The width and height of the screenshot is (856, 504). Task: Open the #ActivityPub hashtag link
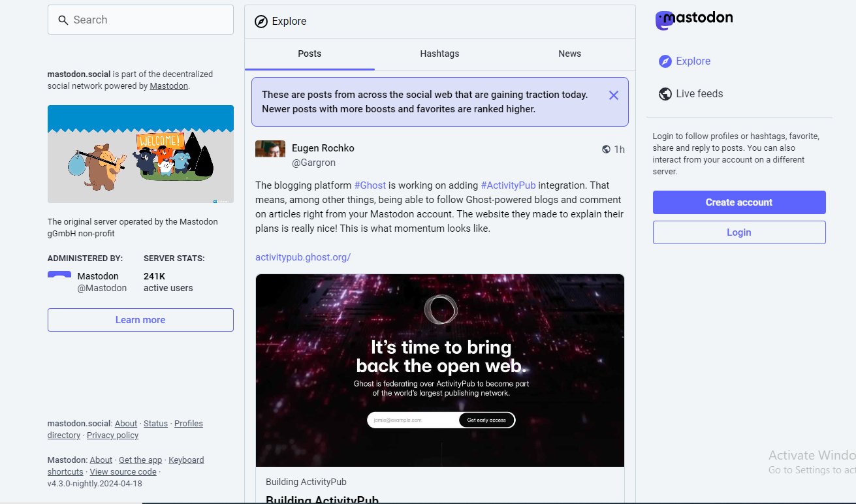[508, 185]
